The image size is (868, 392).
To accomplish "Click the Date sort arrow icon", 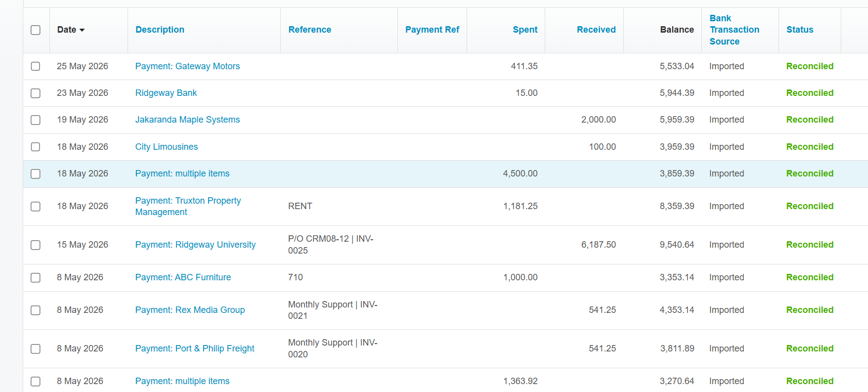I will click(x=82, y=30).
